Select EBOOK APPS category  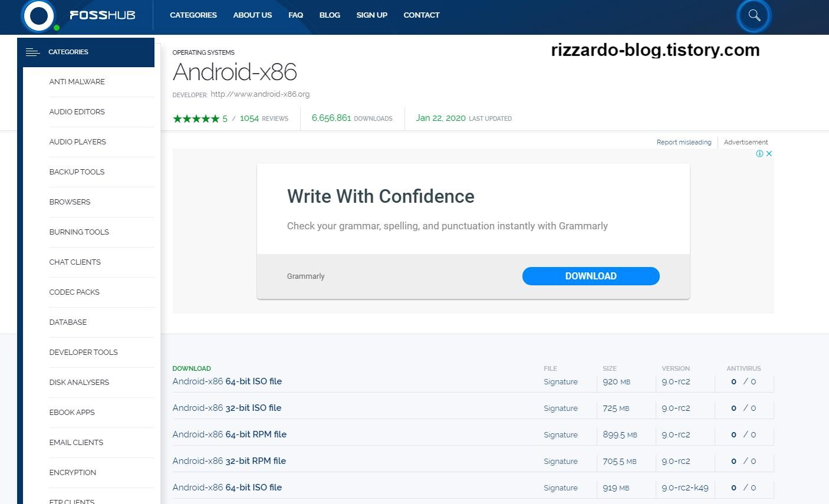(72, 413)
